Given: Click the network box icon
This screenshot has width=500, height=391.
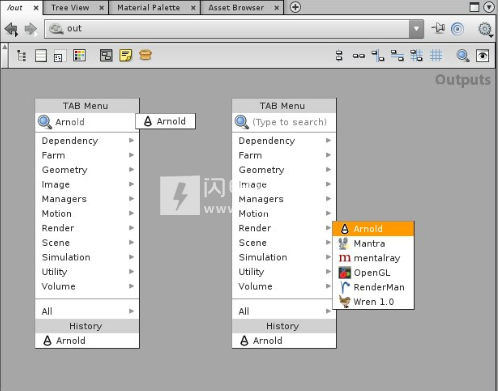Looking at the screenshot, I should click(x=106, y=55).
